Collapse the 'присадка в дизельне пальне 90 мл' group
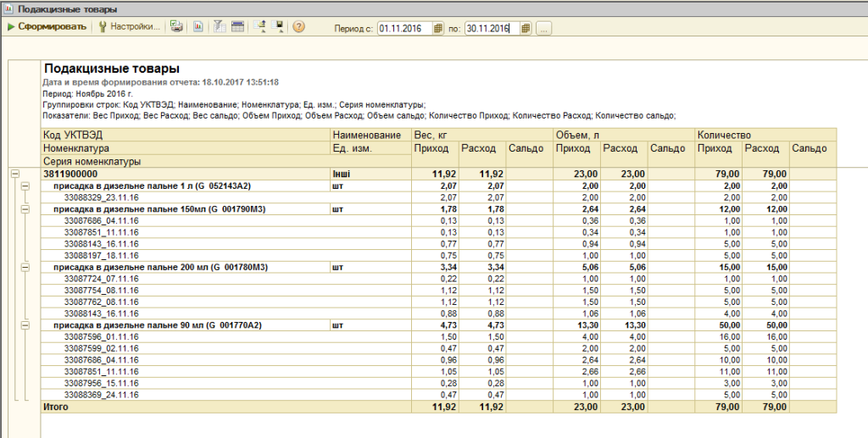Image resolution: width=868 pixels, height=438 pixels. [25, 324]
